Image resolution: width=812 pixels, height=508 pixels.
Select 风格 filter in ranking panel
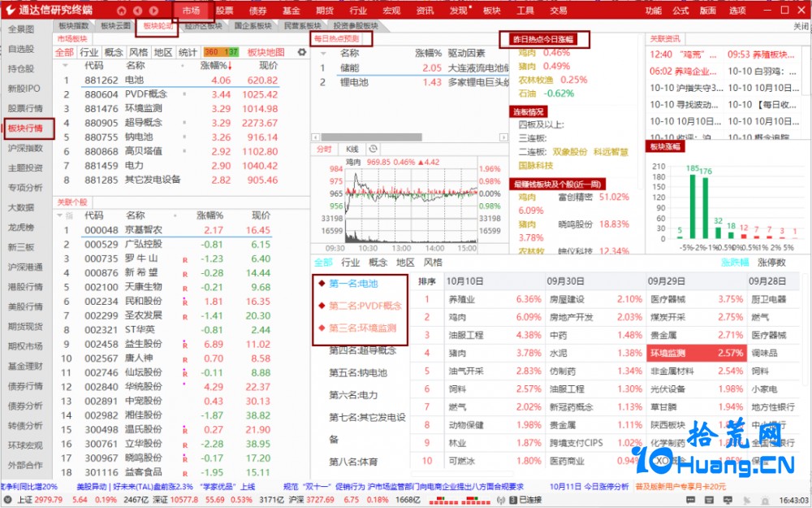coord(433,263)
